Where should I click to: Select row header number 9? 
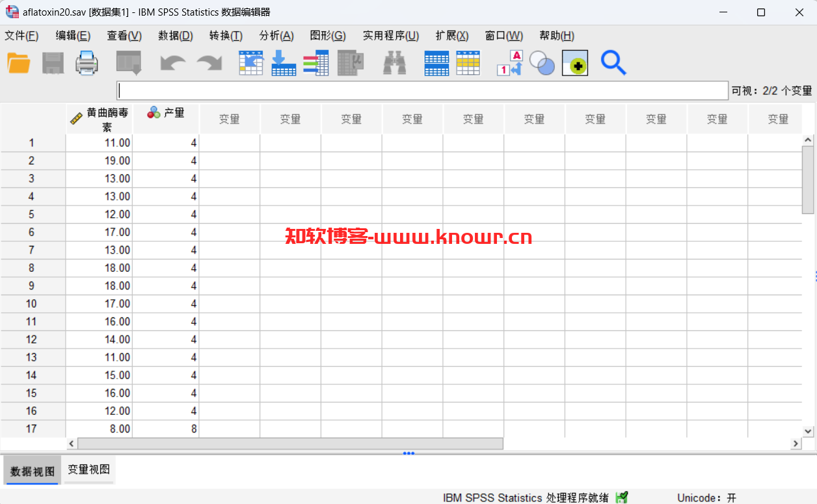(x=33, y=286)
